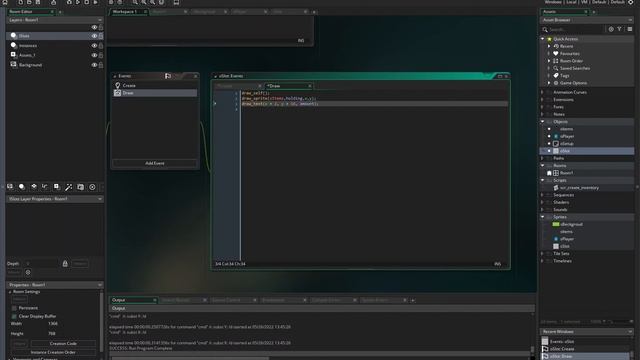Toggle Clear Display Buffer checkbox
This screenshot has width=640, height=360.
click(14, 316)
